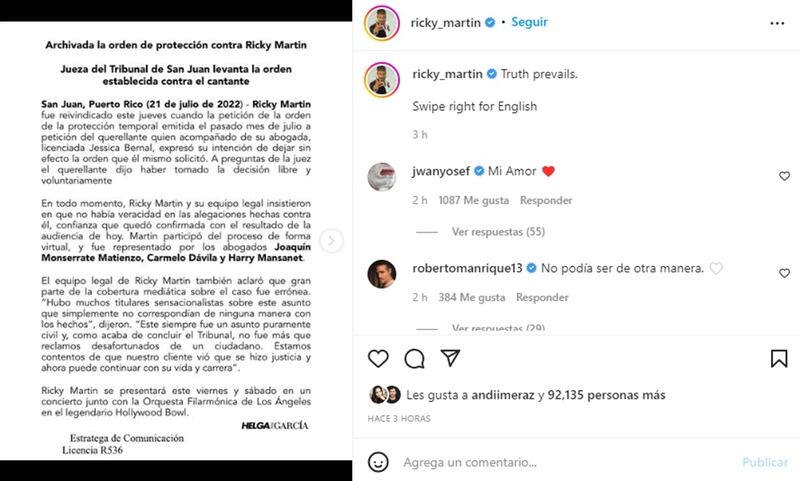
Task: Expand Ver respuestas (29) replies
Action: pos(498,328)
